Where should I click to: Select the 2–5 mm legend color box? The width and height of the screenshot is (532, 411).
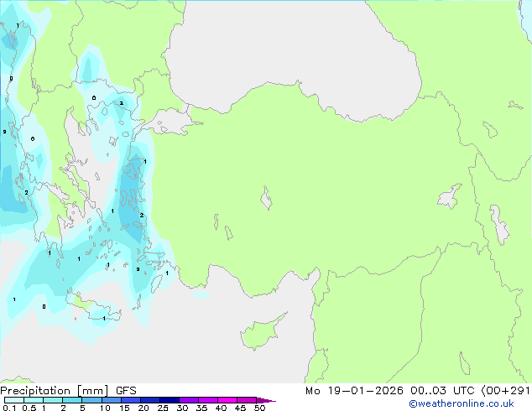pyautogui.click(x=72, y=400)
